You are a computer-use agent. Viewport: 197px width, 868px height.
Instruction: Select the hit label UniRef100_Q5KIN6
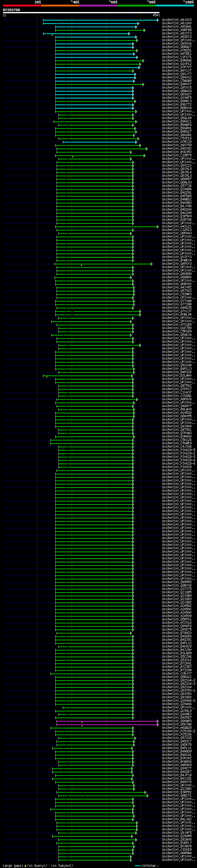(x=177, y=725)
